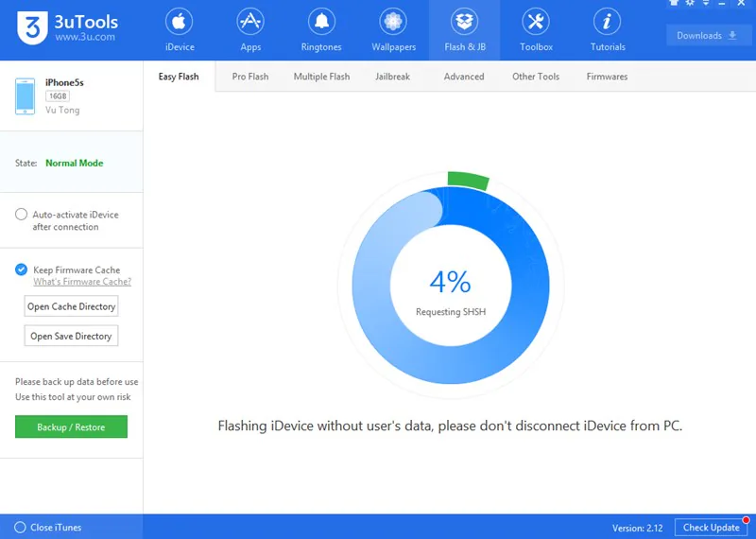Open the Toolbox wrench icon

coord(536,22)
